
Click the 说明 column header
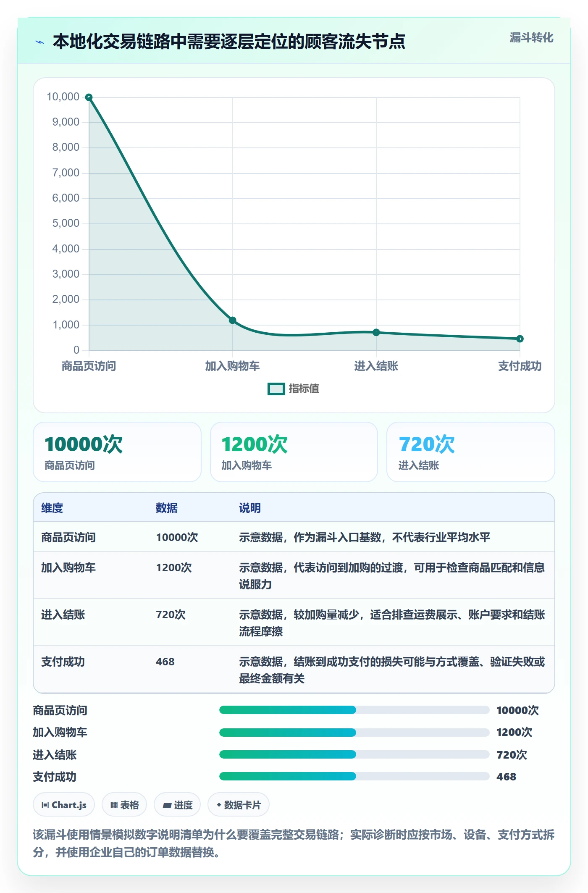(250, 508)
